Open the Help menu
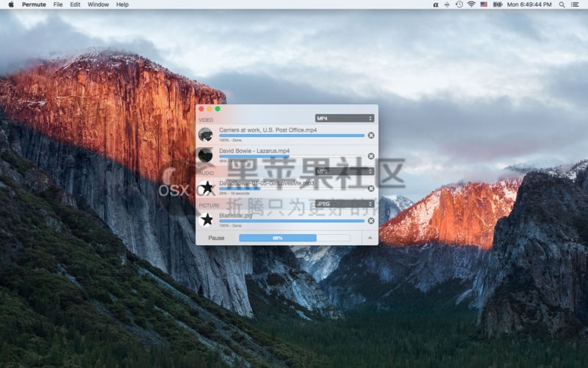 tap(122, 4)
